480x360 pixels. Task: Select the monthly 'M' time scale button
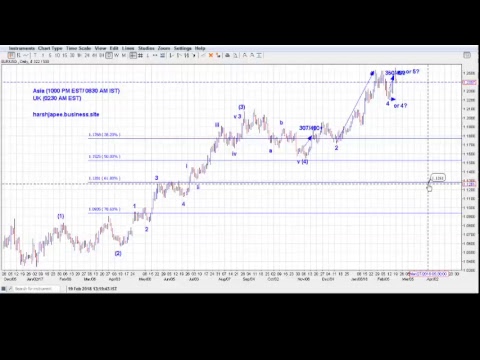point(124,55)
